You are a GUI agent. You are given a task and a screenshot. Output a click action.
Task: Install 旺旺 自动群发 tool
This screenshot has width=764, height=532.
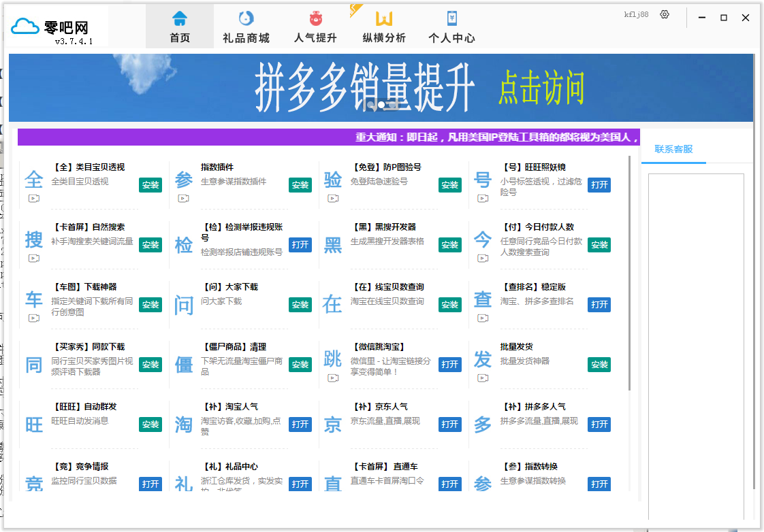(150, 425)
